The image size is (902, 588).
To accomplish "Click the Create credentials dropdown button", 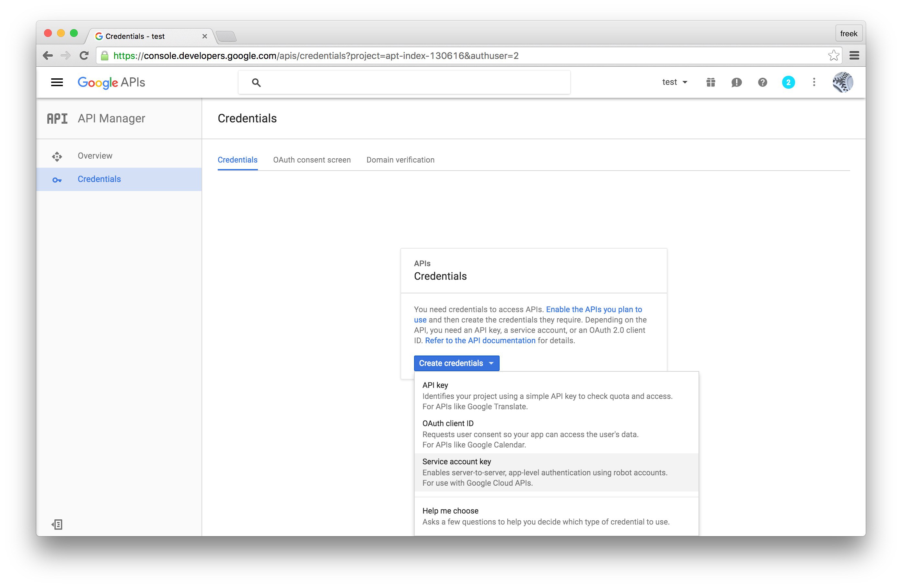I will (x=456, y=363).
